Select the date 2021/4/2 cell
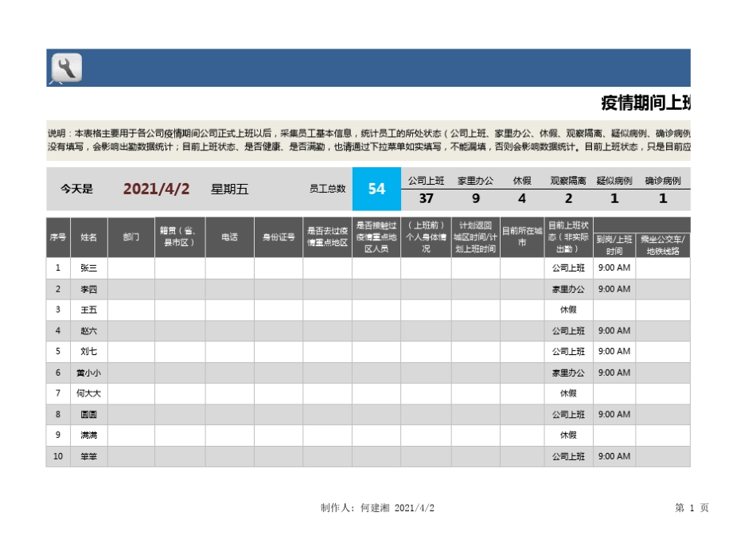 pos(156,189)
